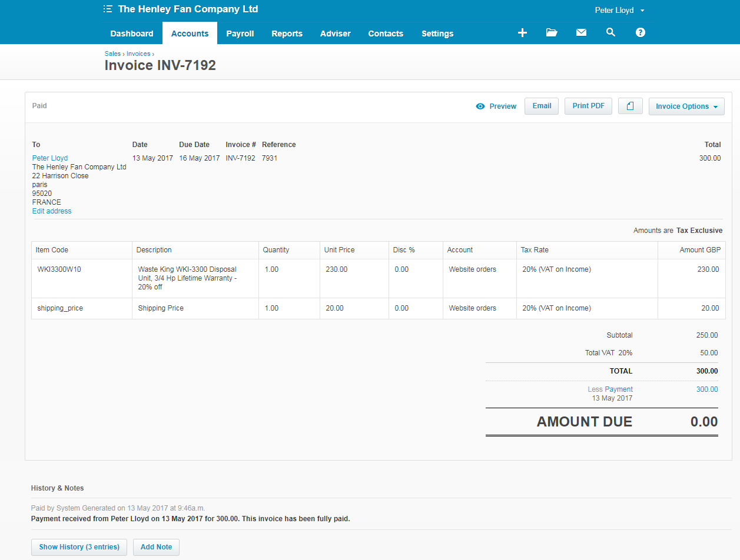Open the Payroll menu

coord(240,34)
